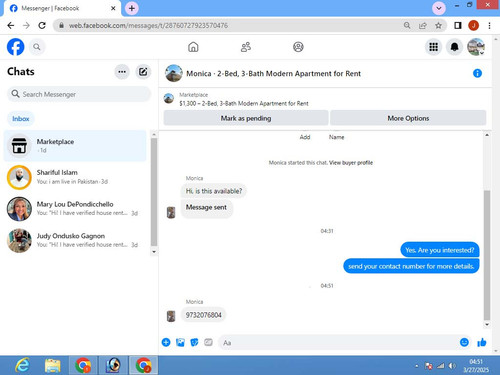
Task: Open File Explorer from taskbar
Action: (53, 365)
